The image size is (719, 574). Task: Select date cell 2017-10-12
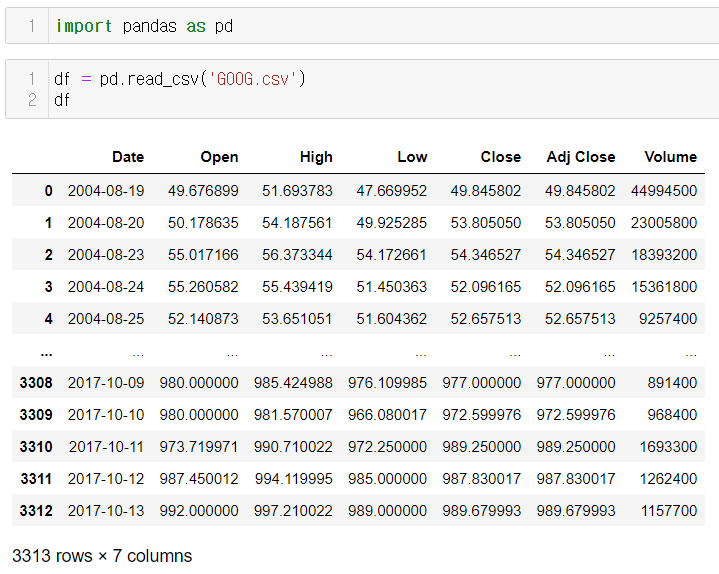coord(106,479)
